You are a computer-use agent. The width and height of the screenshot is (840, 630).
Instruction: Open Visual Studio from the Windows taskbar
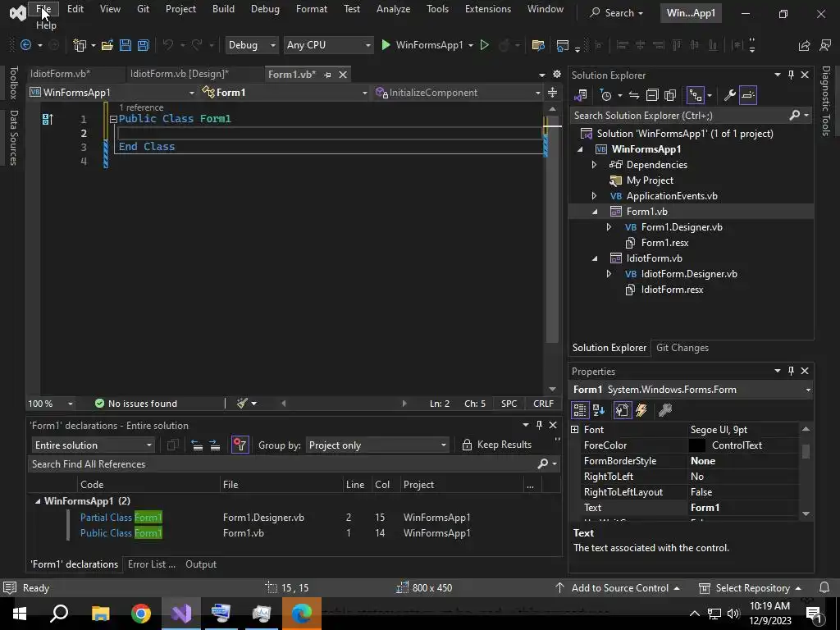[x=181, y=614]
